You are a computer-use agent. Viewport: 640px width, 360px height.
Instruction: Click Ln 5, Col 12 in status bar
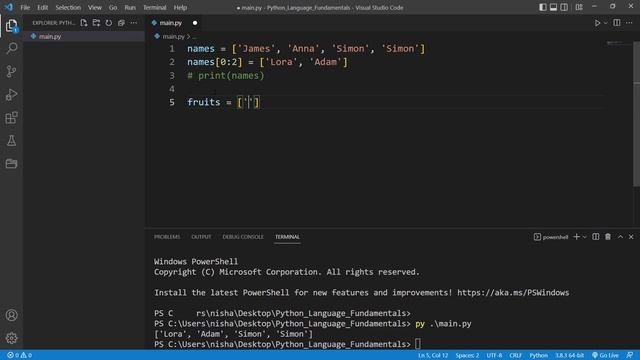pyautogui.click(x=433, y=355)
